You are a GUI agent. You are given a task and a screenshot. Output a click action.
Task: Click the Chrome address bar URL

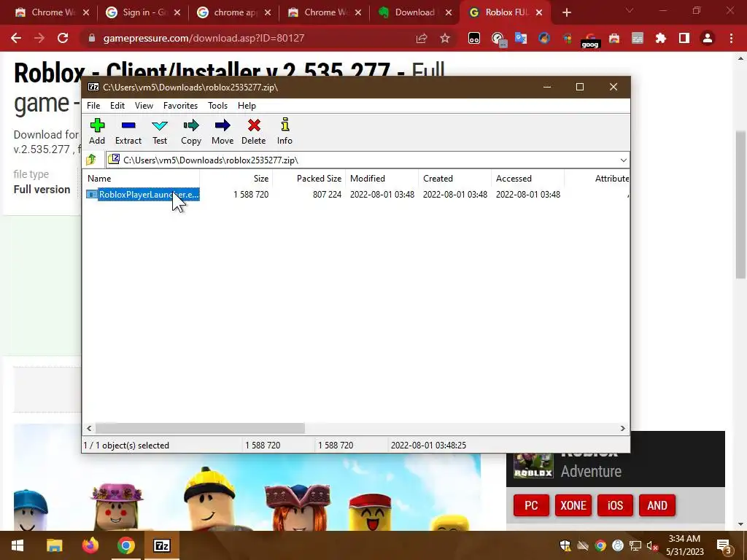pos(204,38)
